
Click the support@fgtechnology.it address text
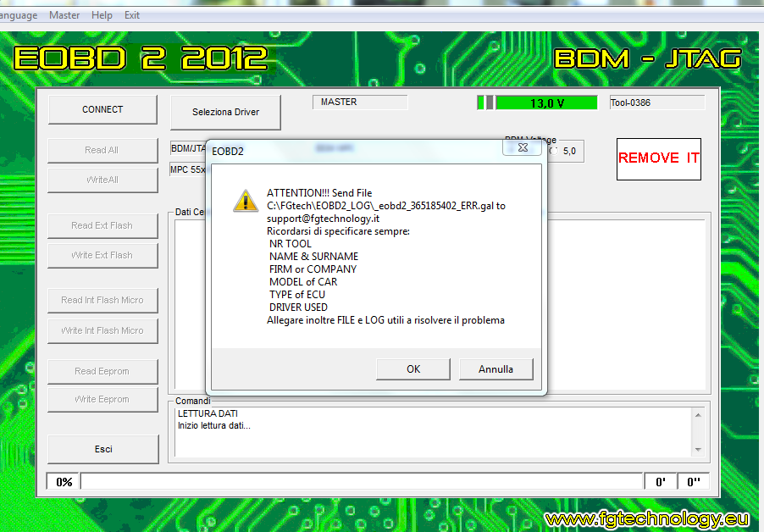pyautogui.click(x=323, y=219)
